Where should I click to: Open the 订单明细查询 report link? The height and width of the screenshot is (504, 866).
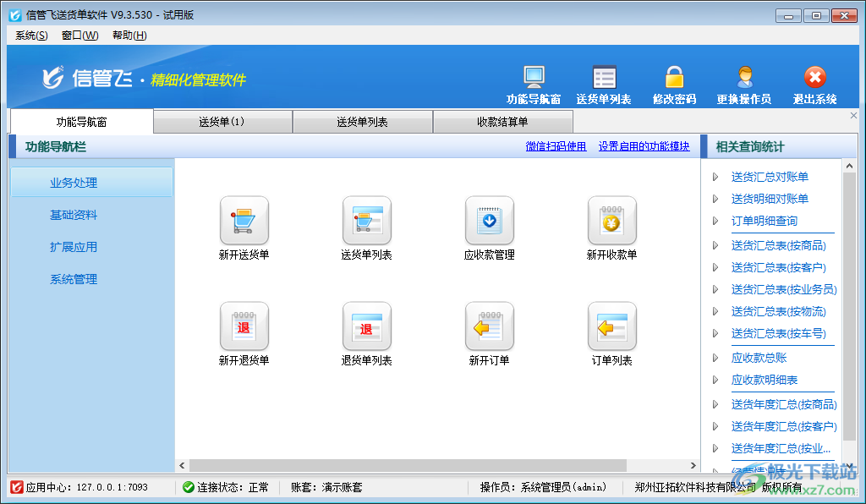click(x=765, y=221)
